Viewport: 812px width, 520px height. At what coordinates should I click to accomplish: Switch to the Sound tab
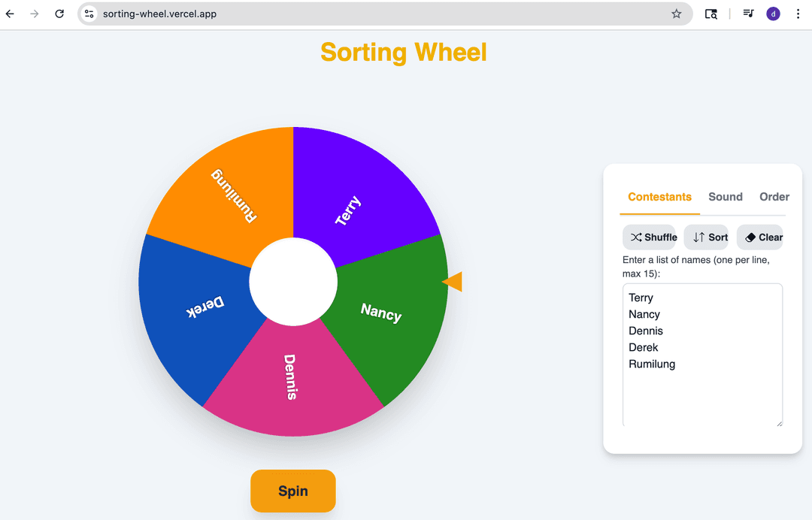click(725, 197)
